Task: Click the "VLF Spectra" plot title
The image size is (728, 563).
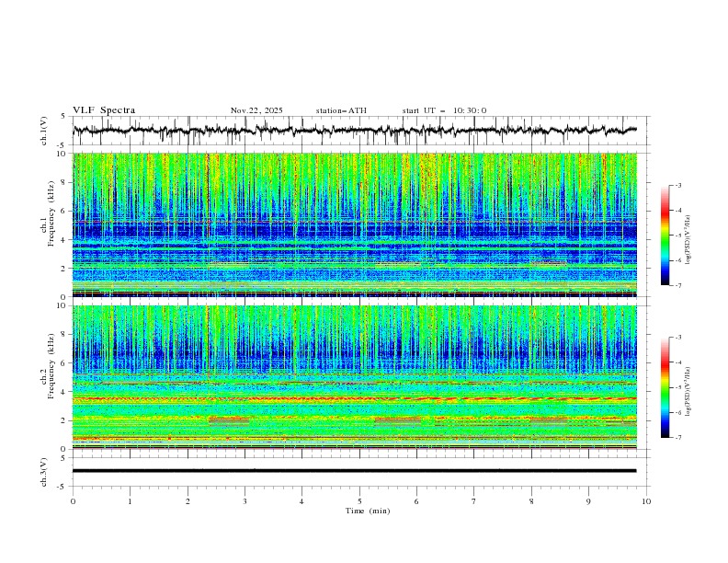Action: tap(104, 110)
